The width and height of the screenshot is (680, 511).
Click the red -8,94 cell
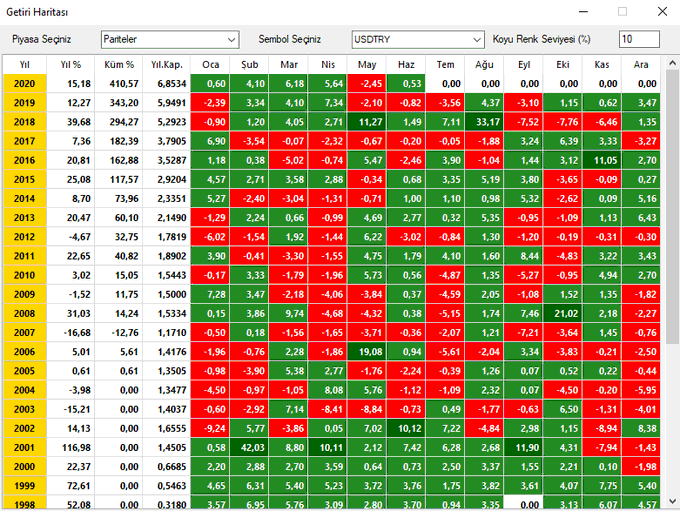coord(602,428)
